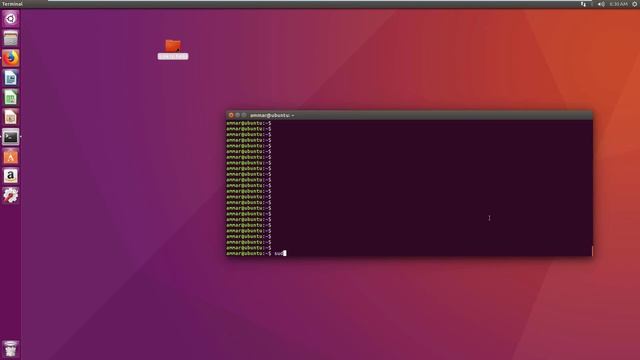Open the Files manager from launcher
This screenshot has width=640, height=360.
tap(11, 38)
